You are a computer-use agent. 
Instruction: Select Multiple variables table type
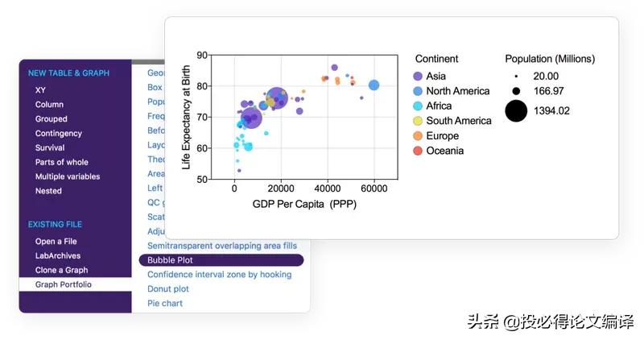pos(68,177)
